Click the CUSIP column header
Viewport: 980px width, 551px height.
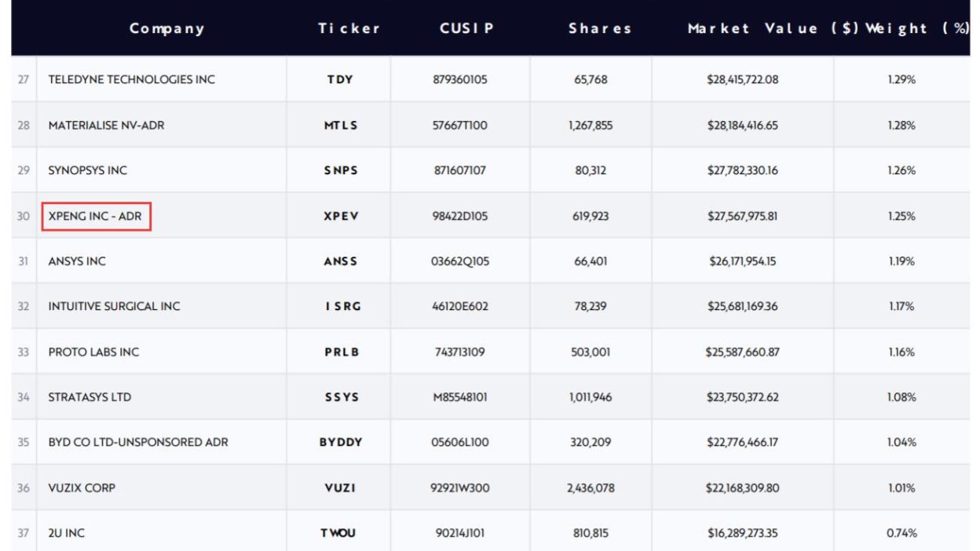[x=467, y=28]
